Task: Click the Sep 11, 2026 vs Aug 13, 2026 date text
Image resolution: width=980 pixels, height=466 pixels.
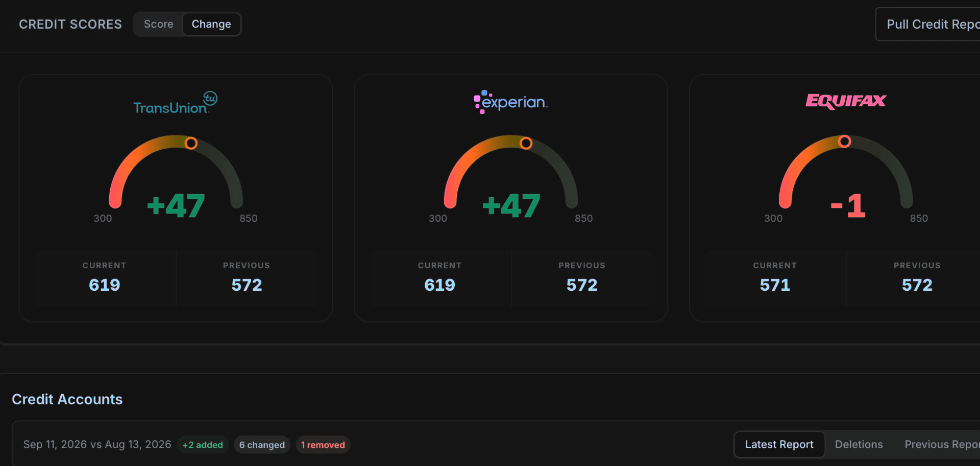Action: click(x=97, y=445)
